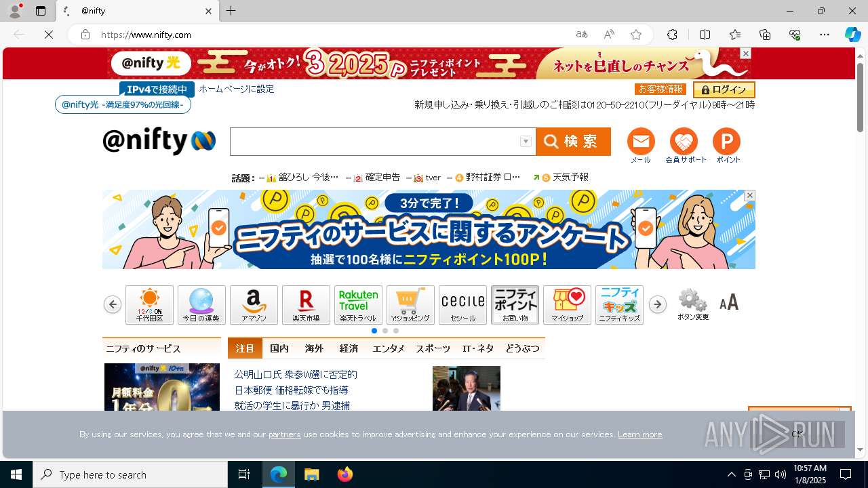The width and height of the screenshot is (868, 488).
Task: Open the My Shop (マイショップ) shortcut
Action: pos(567,305)
